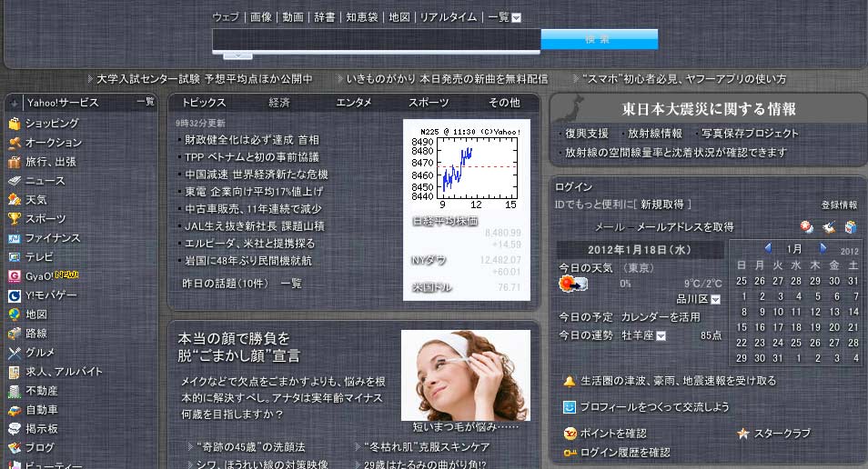
Task: Click the "奇跡の45歳"の洗顔法 link
Action: pos(251,447)
